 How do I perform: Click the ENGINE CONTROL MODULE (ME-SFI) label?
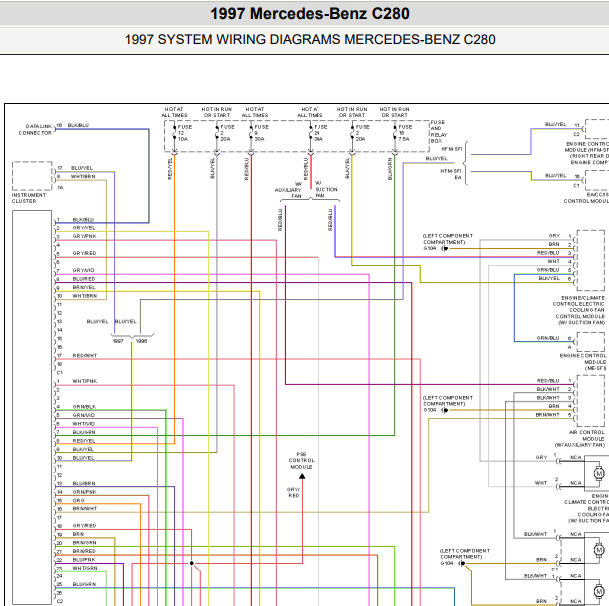pos(583,362)
